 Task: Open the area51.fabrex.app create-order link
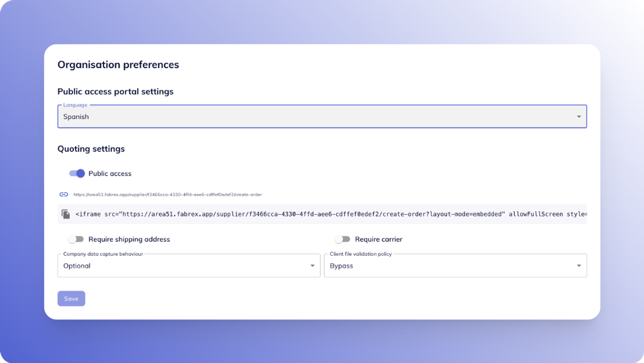(x=167, y=194)
